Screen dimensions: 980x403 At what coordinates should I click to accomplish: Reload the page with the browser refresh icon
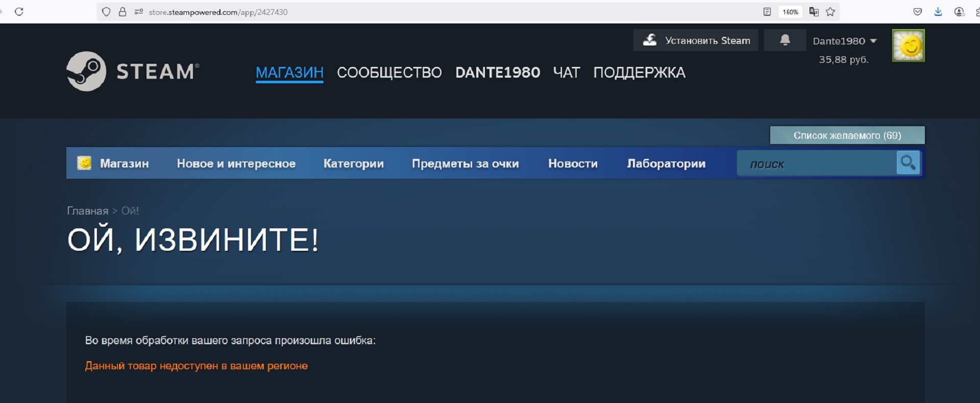click(19, 12)
